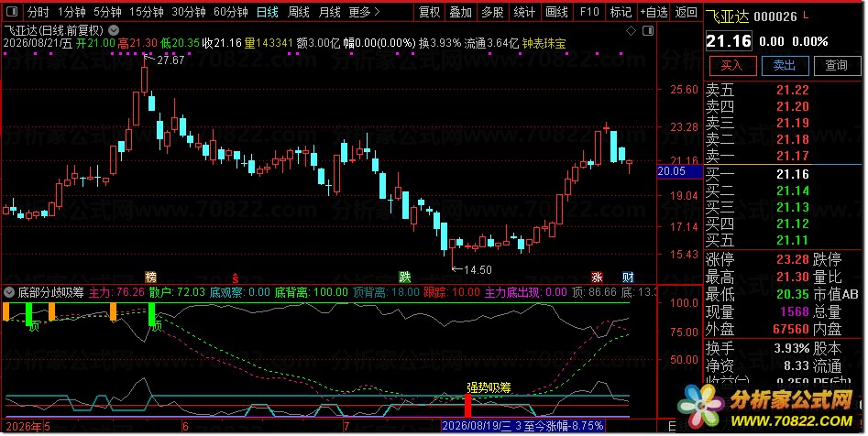Toggle the side panel icon beside the diamond

tap(648, 31)
